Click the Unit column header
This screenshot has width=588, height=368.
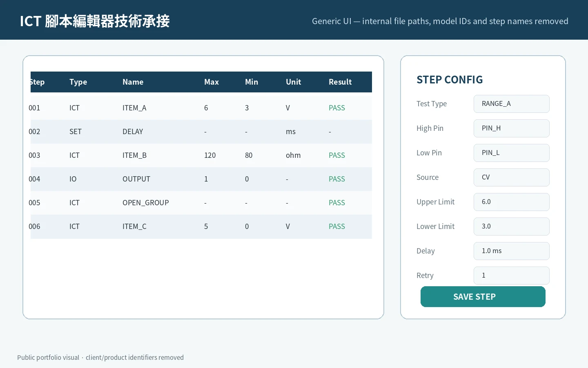294,82
